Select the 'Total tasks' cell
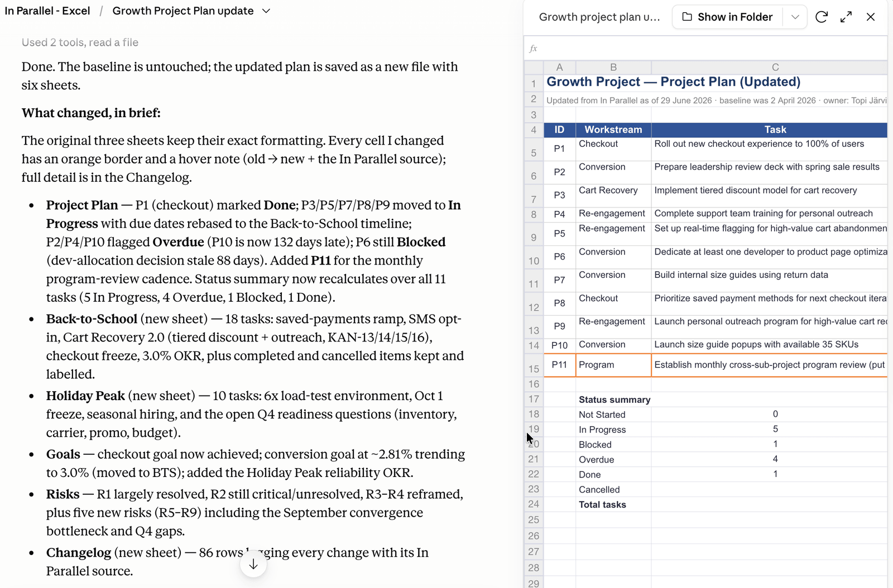The height and width of the screenshot is (588, 893). (613, 504)
